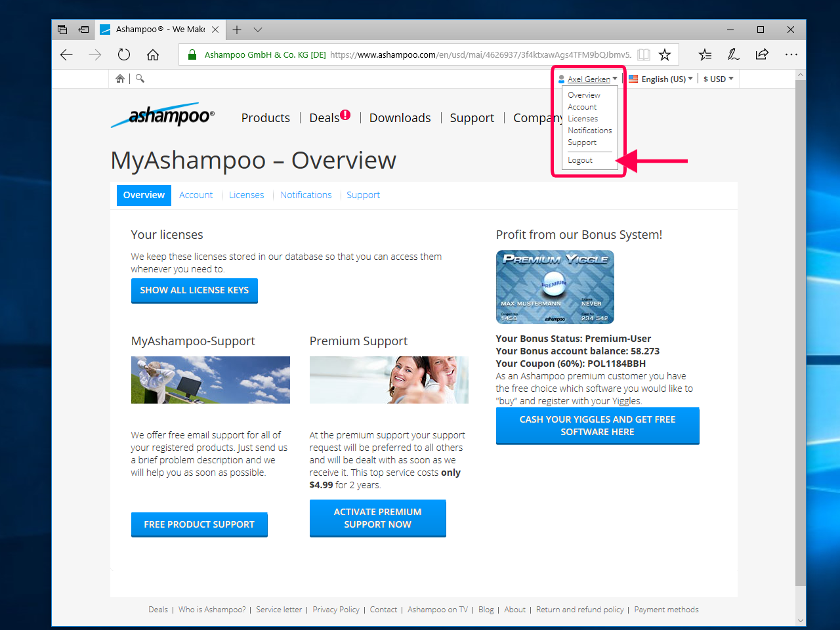840x630 pixels.
Task: Open the About footer link
Action: (515, 610)
